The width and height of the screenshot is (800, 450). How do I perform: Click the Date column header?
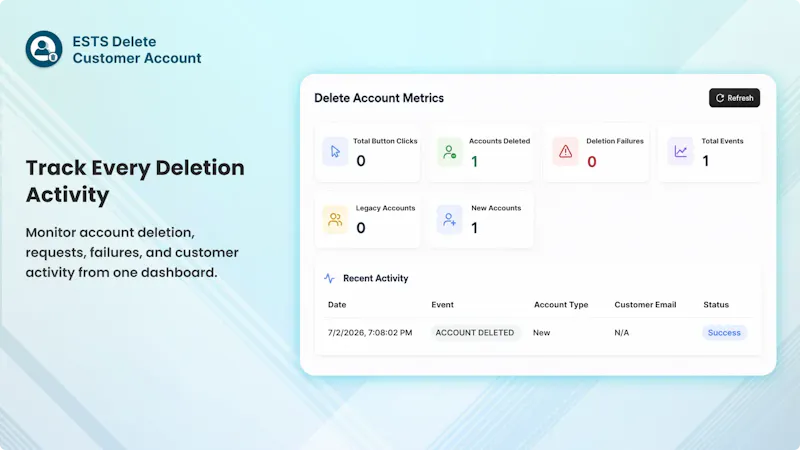(337, 305)
